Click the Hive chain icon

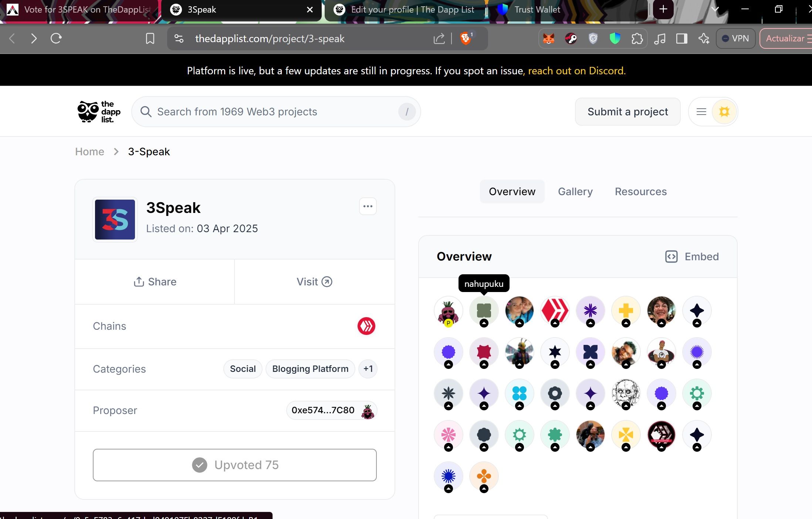(x=366, y=326)
